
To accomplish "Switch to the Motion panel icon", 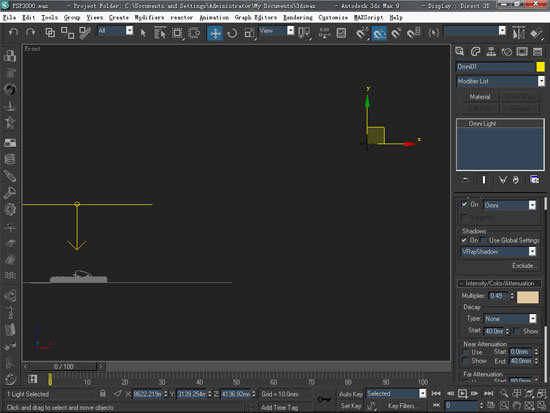I will (x=507, y=52).
